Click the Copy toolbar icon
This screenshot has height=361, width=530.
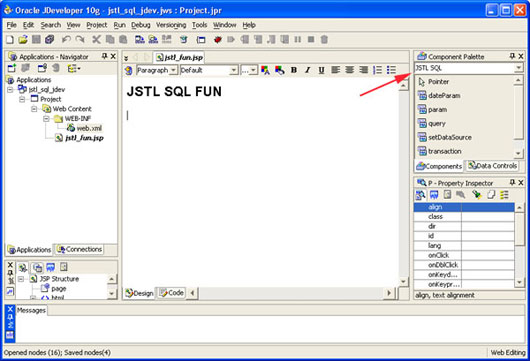(110, 40)
